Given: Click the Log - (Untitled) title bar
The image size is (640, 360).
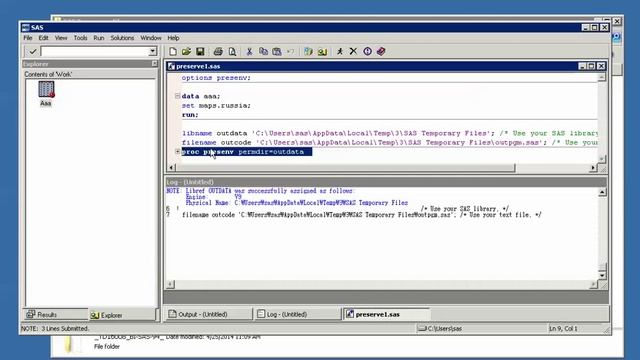Looking at the screenshot, I should pos(386,182).
